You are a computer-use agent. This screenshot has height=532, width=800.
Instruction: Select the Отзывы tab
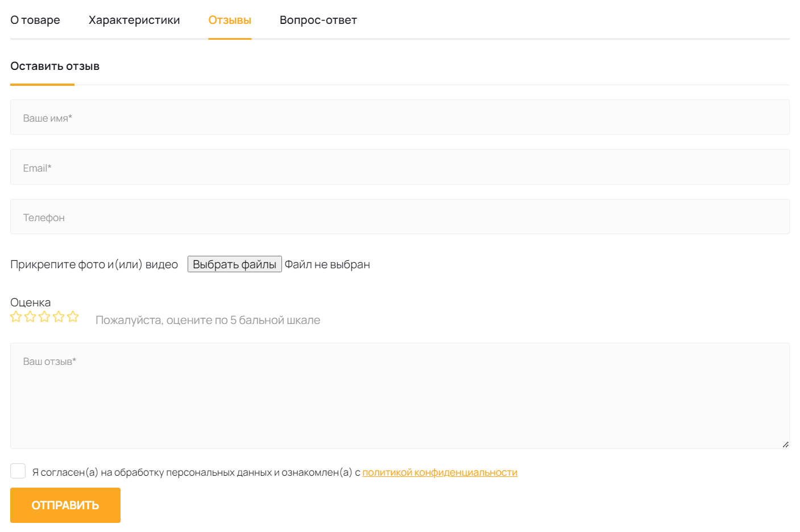click(x=230, y=20)
